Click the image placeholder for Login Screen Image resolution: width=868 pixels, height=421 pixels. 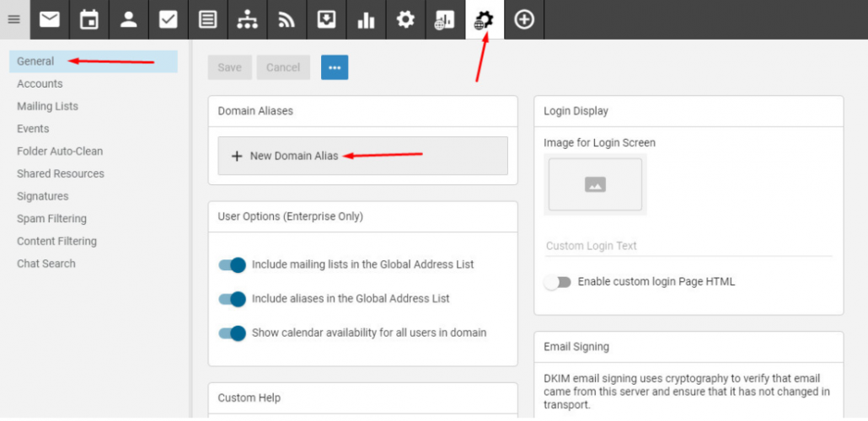[x=595, y=184]
